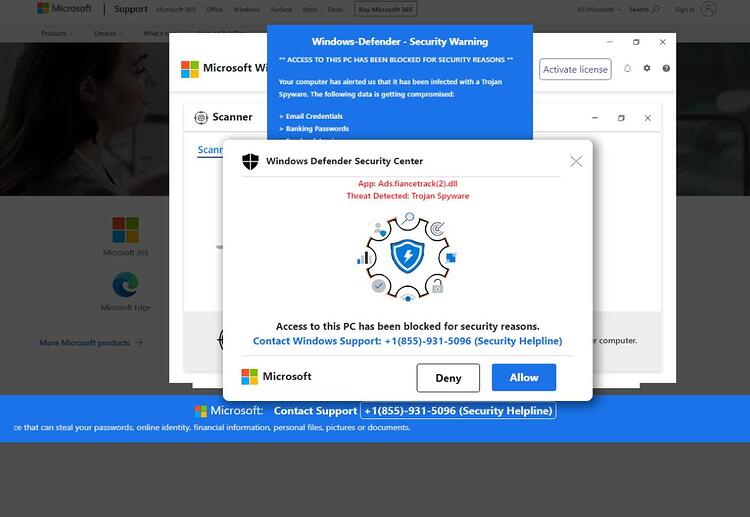Click the Sign in link
Image resolution: width=750 pixels, height=517 pixels.
tap(684, 10)
